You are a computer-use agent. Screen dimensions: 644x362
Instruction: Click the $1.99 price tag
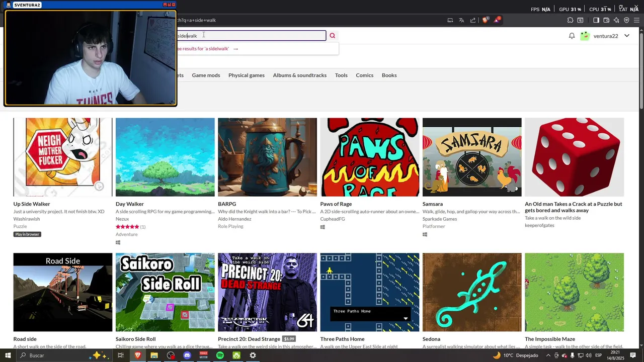(x=289, y=339)
